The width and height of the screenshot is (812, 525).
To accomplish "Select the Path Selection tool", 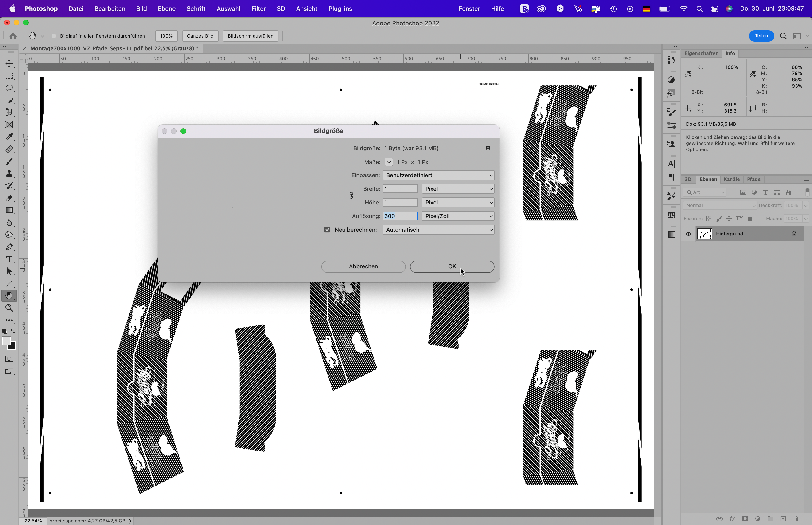I will click(9, 271).
